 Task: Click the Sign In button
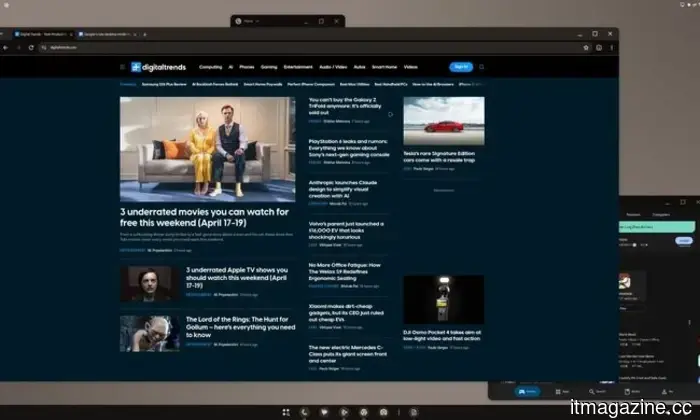coord(461,67)
